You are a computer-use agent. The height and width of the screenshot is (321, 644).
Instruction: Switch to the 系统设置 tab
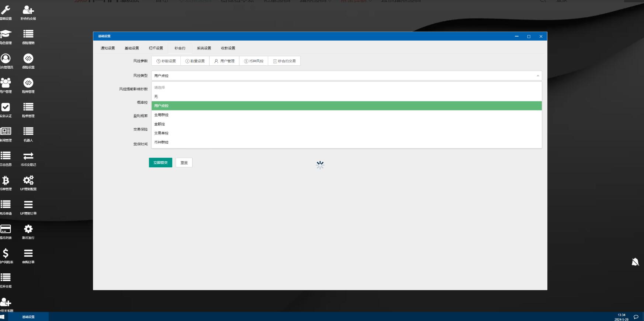tap(204, 48)
